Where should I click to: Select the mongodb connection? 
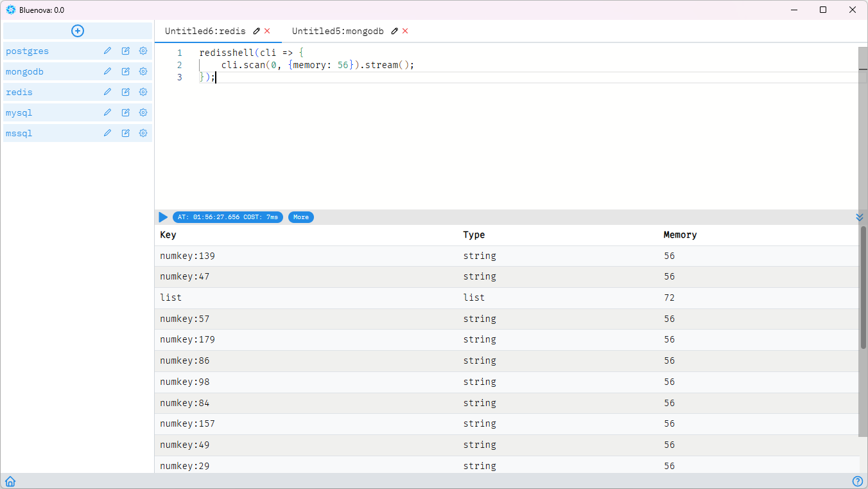point(24,71)
